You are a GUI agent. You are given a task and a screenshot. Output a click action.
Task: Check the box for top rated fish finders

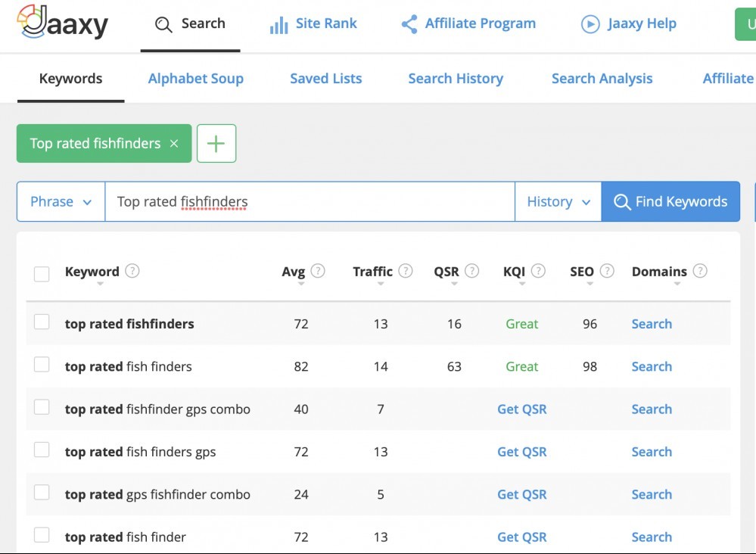coord(42,365)
